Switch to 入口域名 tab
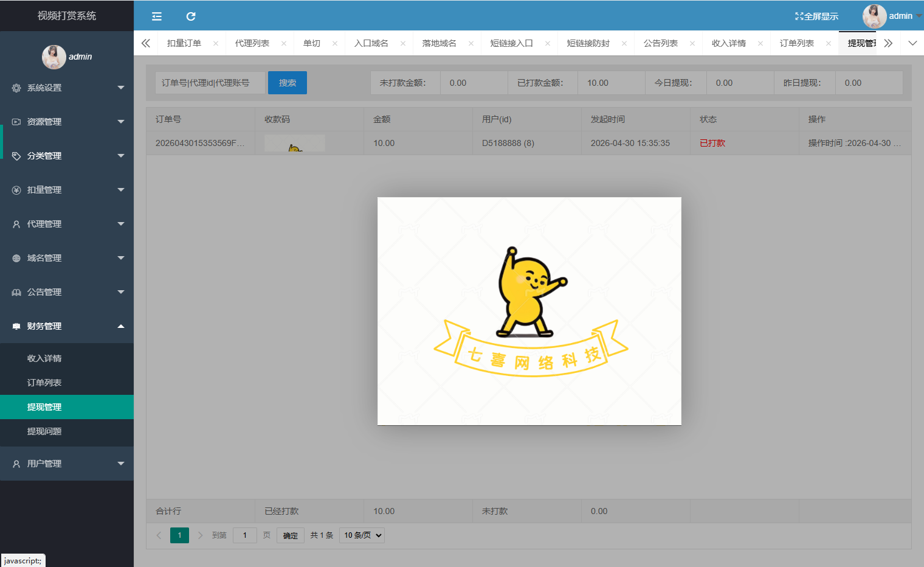The image size is (924, 567). [x=371, y=43]
